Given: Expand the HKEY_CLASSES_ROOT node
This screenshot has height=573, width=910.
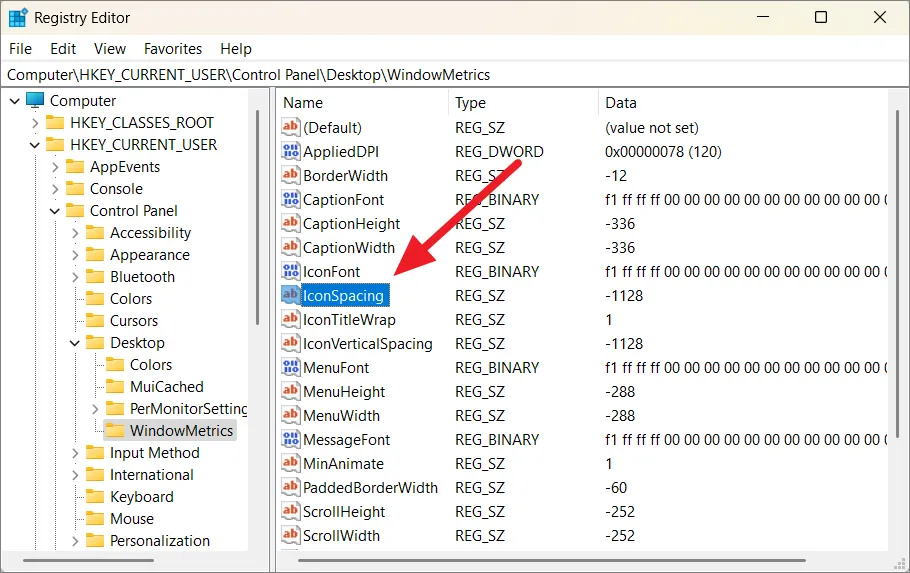Looking at the screenshot, I should pyautogui.click(x=35, y=123).
